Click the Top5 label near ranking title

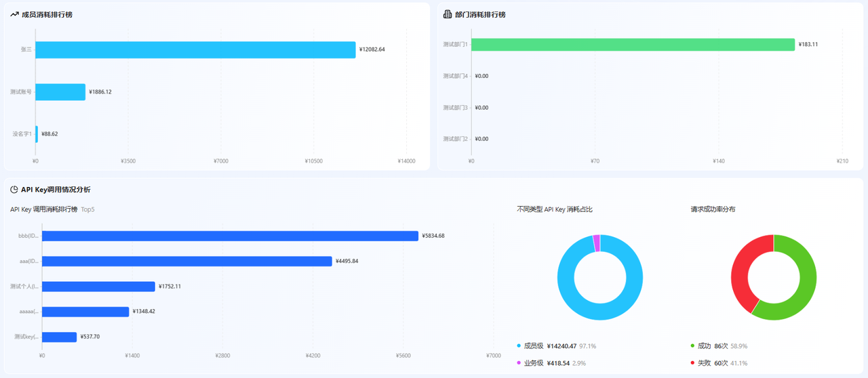tap(87, 209)
